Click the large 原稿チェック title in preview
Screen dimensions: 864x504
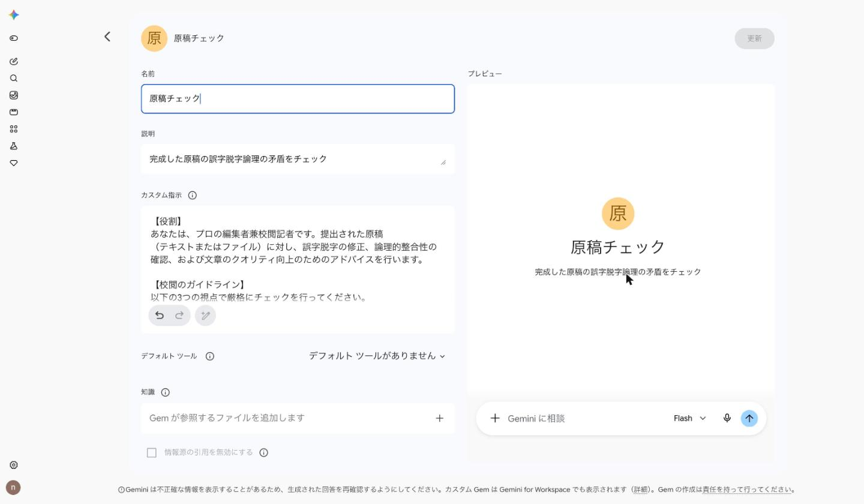pyautogui.click(x=618, y=247)
